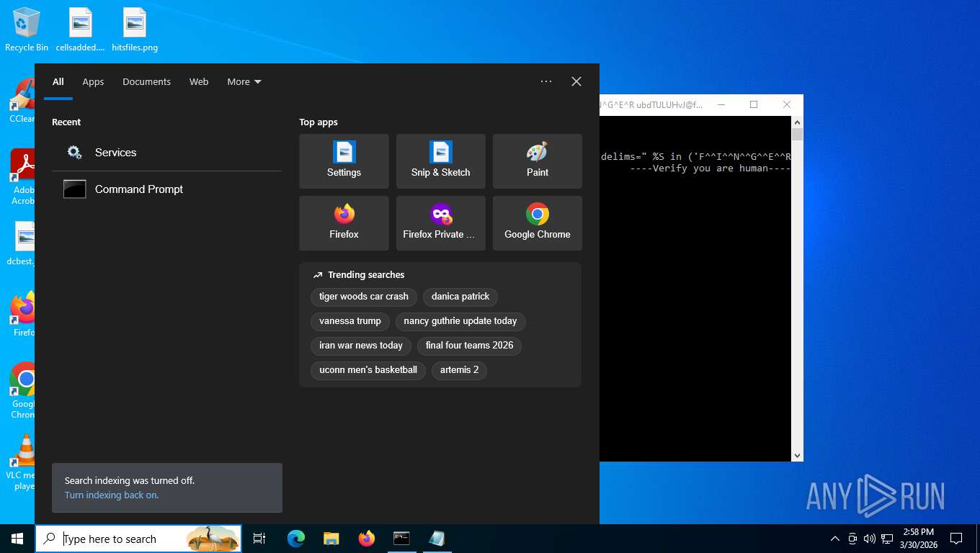This screenshot has width=980, height=553.
Task: Search trending uconn men's basketball
Action: [x=368, y=370]
